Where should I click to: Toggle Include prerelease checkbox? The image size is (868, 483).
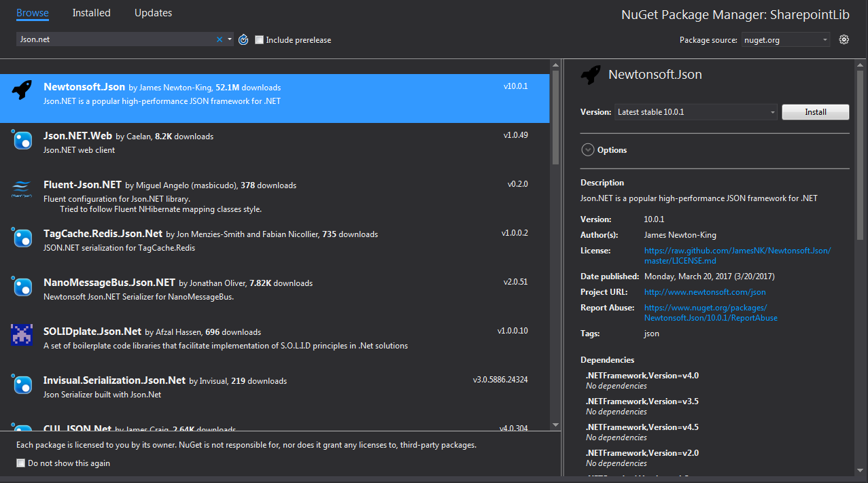tap(259, 40)
